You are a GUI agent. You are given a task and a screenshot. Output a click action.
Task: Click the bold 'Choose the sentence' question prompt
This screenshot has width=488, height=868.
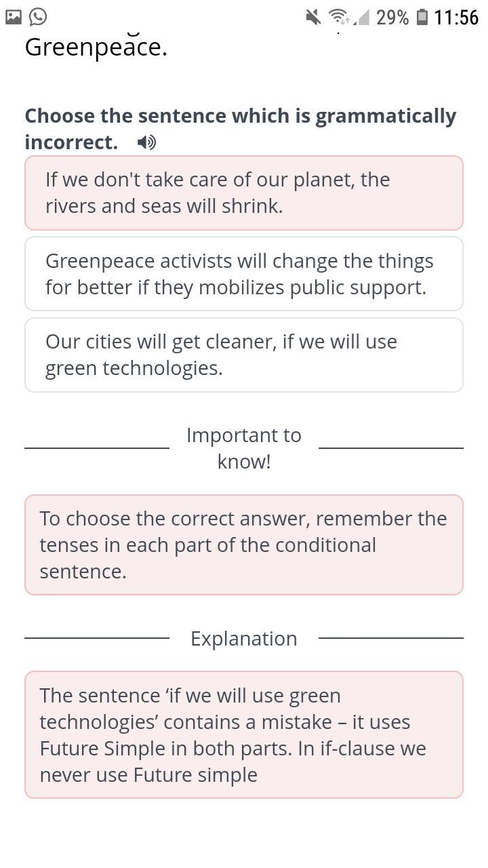pyautogui.click(x=241, y=128)
